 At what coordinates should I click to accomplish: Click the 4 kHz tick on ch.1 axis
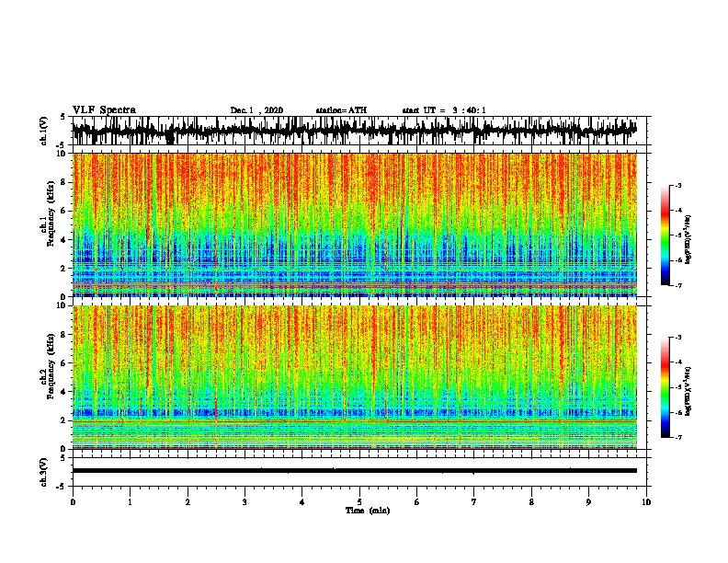coord(64,240)
